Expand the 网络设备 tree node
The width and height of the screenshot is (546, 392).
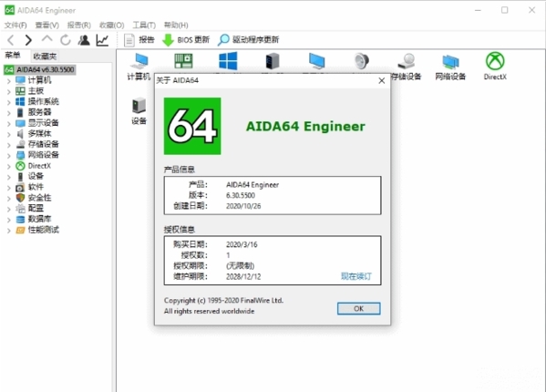9,156
